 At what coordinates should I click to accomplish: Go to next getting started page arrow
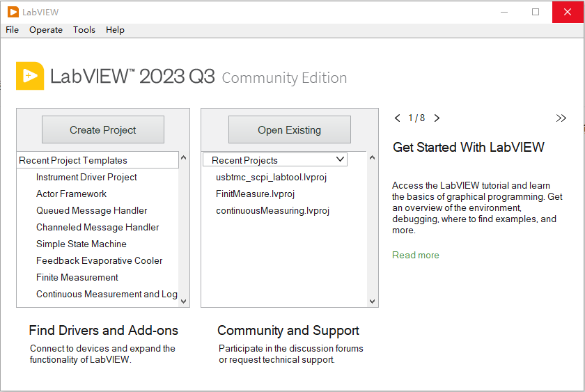437,118
